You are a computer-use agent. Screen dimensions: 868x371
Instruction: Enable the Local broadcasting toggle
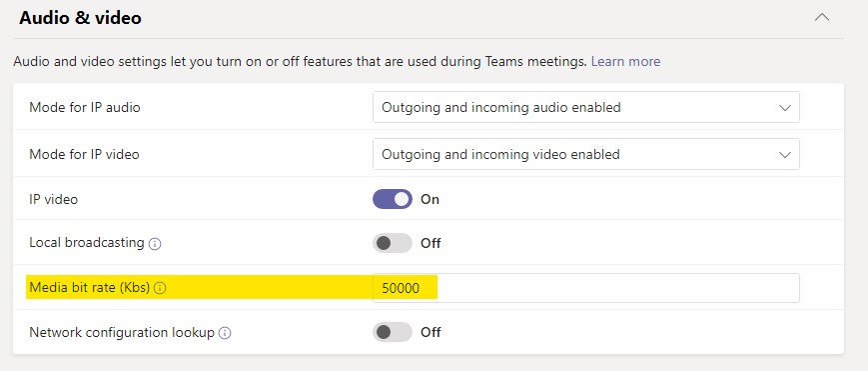coord(393,243)
